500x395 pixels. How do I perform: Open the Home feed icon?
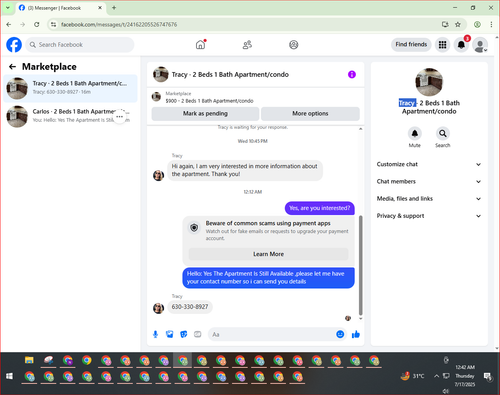pos(200,45)
